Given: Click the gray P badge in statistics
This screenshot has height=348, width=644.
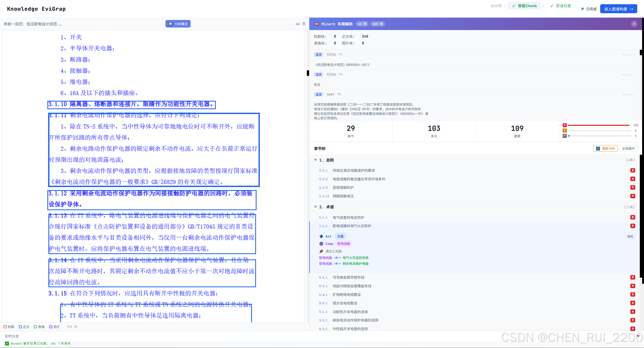Looking at the screenshot, I should pos(565,136).
